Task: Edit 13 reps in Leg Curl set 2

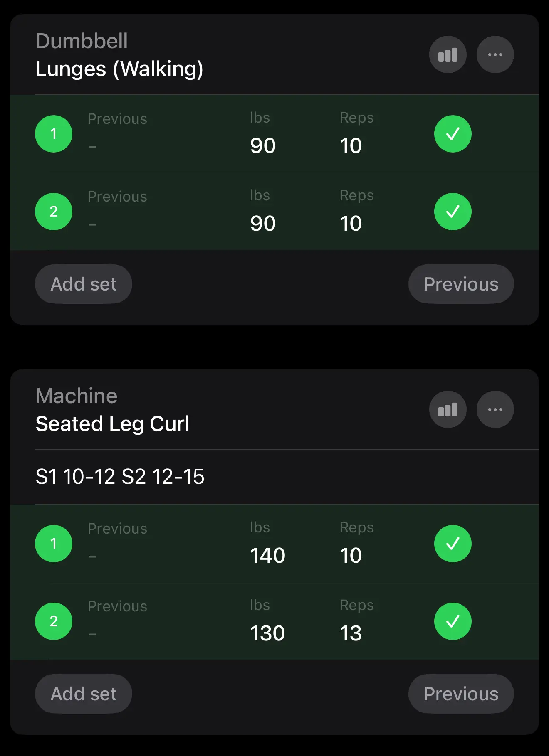Action: [351, 633]
